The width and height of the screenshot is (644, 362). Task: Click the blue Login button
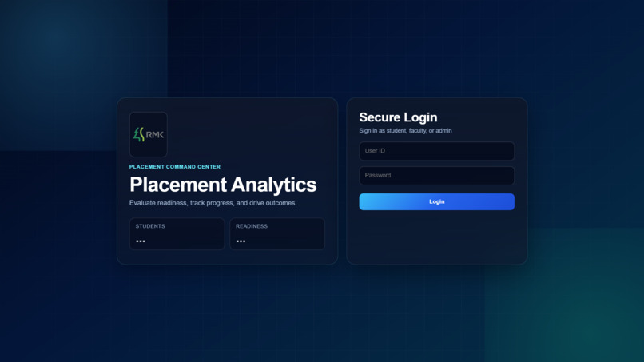click(x=436, y=201)
